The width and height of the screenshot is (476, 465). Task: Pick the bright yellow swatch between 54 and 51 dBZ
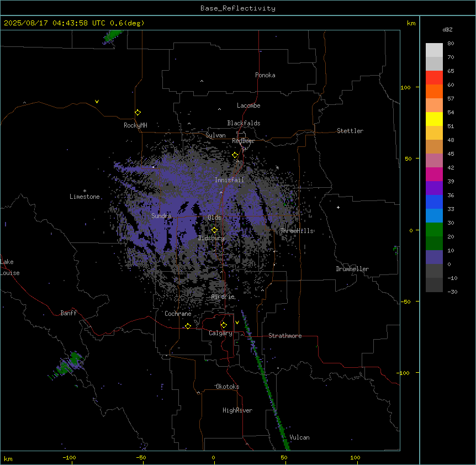tap(434, 119)
